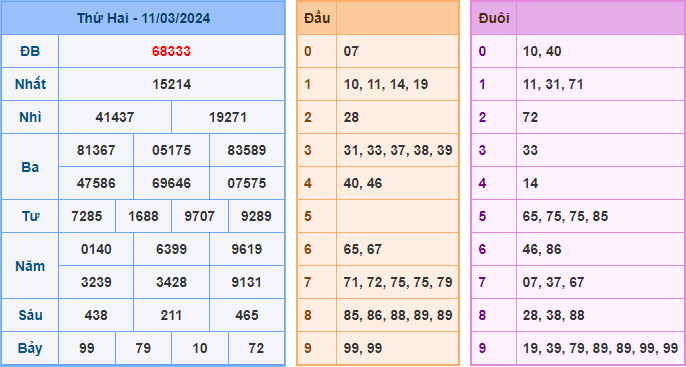This screenshot has height=367, width=686.
Task: Click '07, 37, 67' in Đuôi row 7
Action: pos(553,282)
